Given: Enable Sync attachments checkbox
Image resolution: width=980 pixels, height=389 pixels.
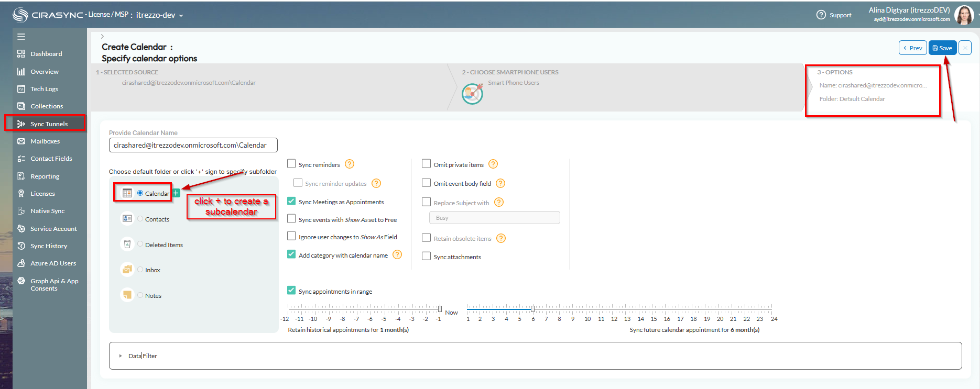Looking at the screenshot, I should pyautogui.click(x=427, y=256).
